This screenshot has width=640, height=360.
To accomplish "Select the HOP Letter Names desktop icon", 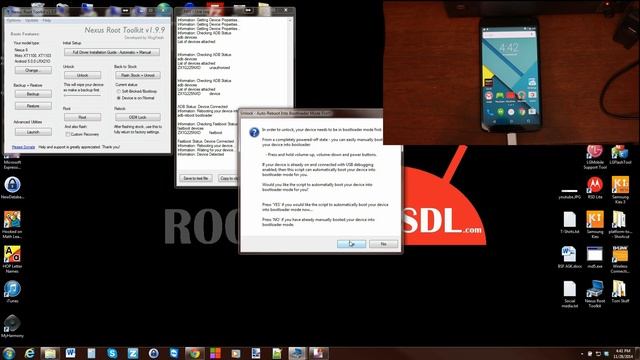I will pyautogui.click(x=12, y=260).
